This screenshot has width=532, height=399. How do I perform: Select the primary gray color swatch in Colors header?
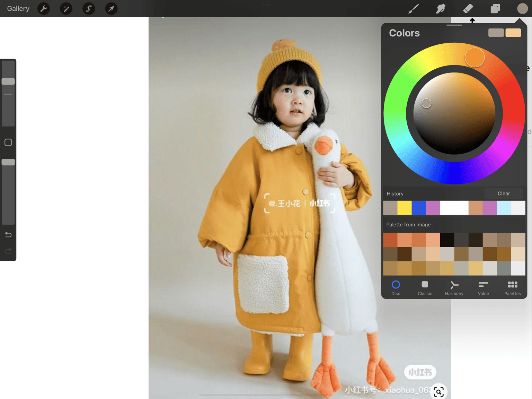(496, 33)
